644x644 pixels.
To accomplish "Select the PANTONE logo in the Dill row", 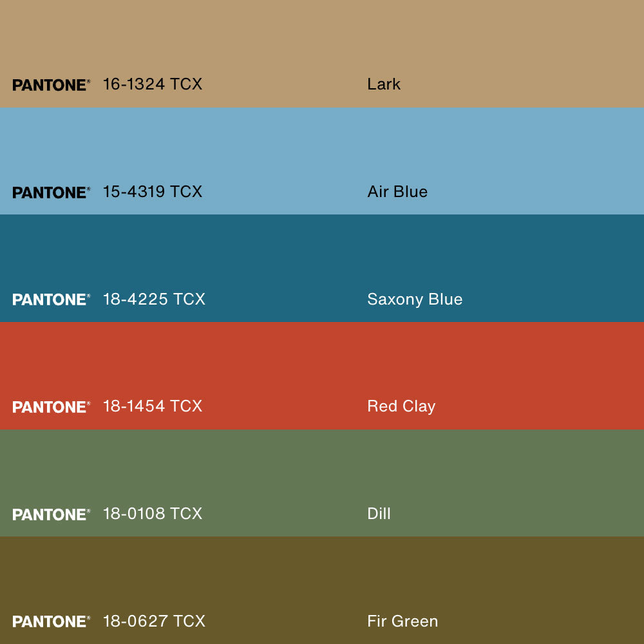I will 51,515.
